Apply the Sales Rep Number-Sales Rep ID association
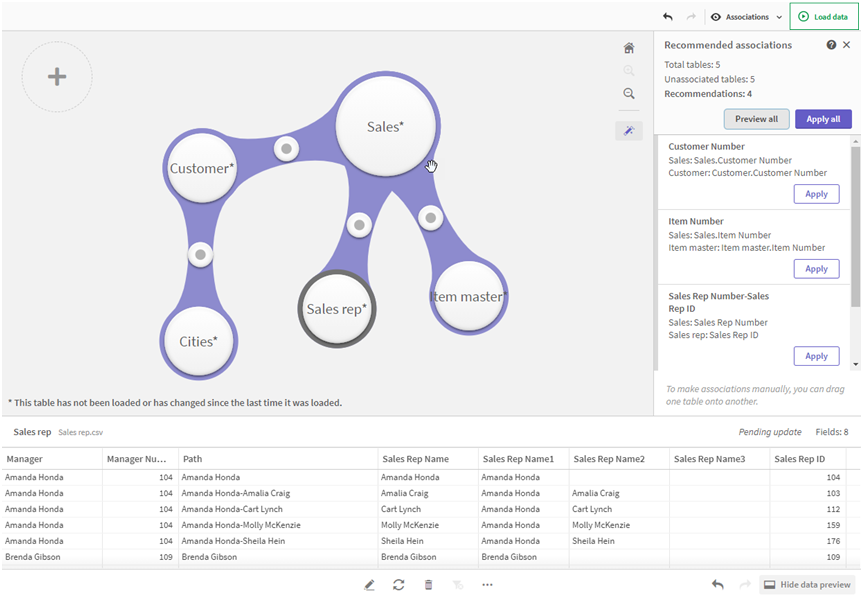Screen dimensions: 861x600 pyautogui.click(x=816, y=356)
